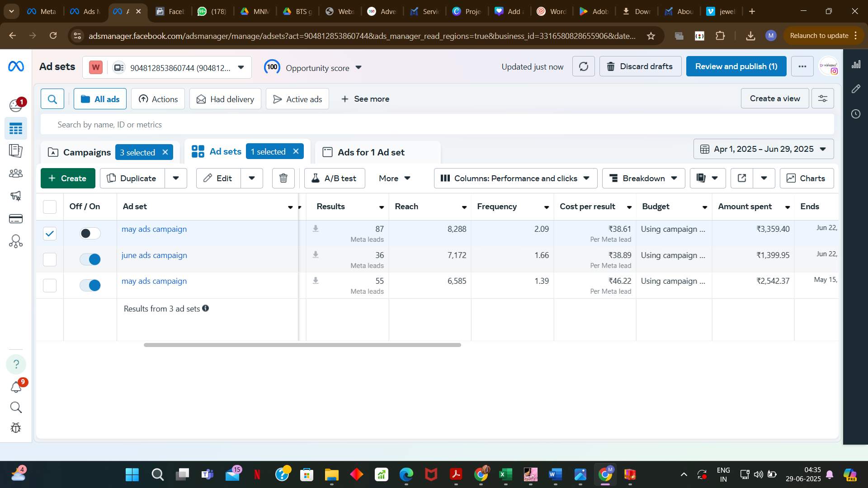Toggle the select-all header checkbox
The image size is (868, 488).
(x=50, y=206)
